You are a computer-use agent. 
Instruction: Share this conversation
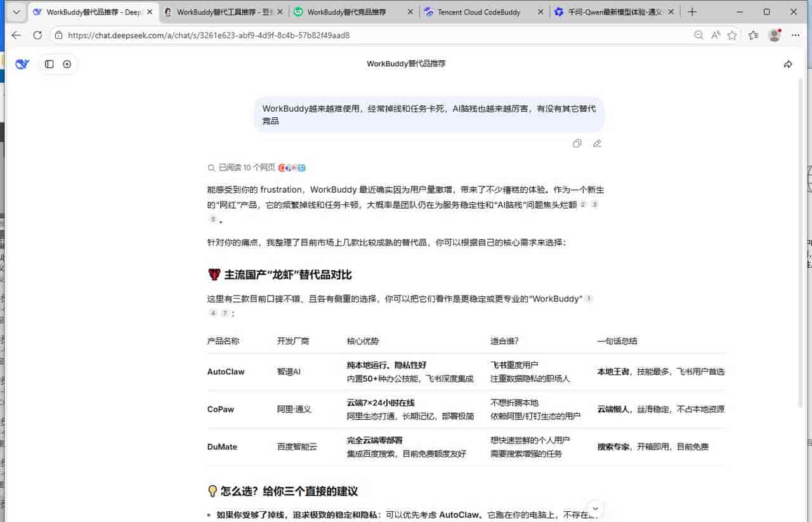(788, 64)
